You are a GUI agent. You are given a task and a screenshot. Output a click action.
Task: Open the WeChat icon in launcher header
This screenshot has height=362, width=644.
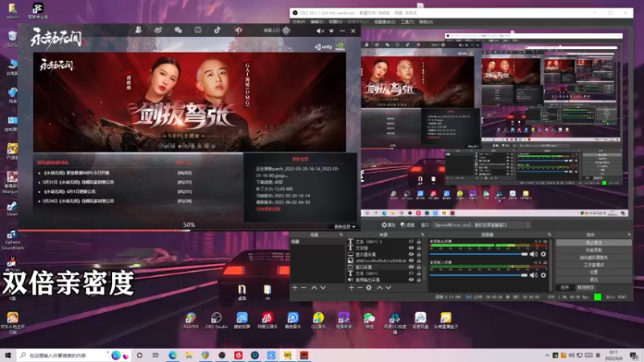(178, 30)
